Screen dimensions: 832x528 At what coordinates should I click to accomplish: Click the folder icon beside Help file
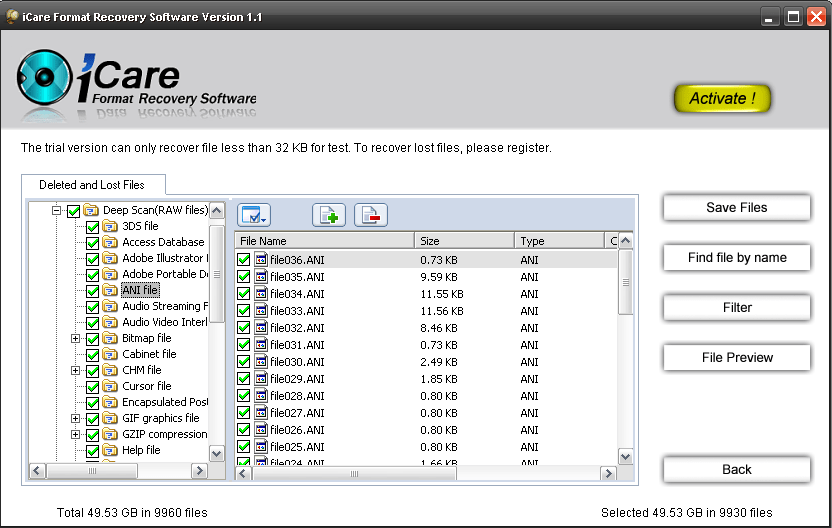(110, 451)
